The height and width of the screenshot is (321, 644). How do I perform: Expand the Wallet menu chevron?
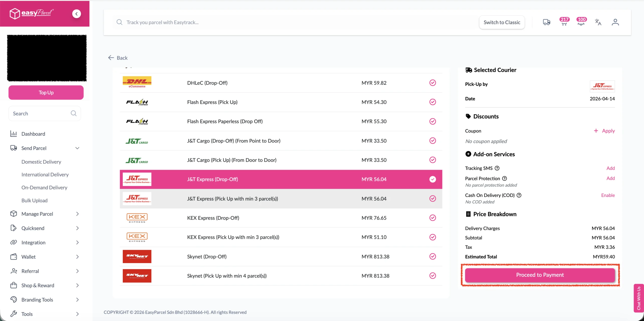coord(77,257)
